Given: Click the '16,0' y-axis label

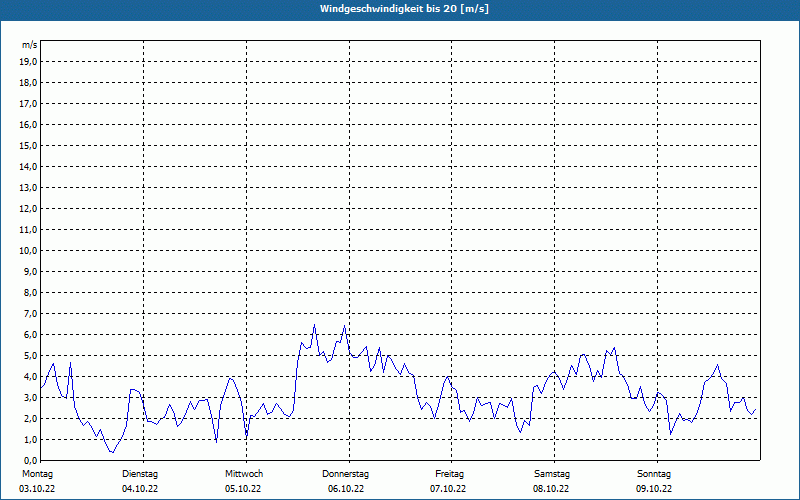Looking at the screenshot, I should tap(28, 124).
